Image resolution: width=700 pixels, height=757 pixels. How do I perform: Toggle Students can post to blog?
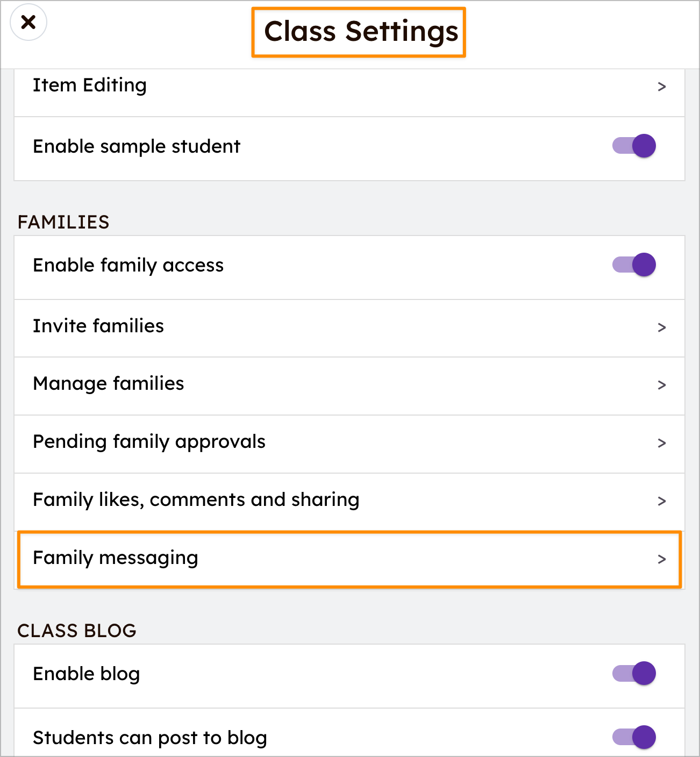[634, 737]
